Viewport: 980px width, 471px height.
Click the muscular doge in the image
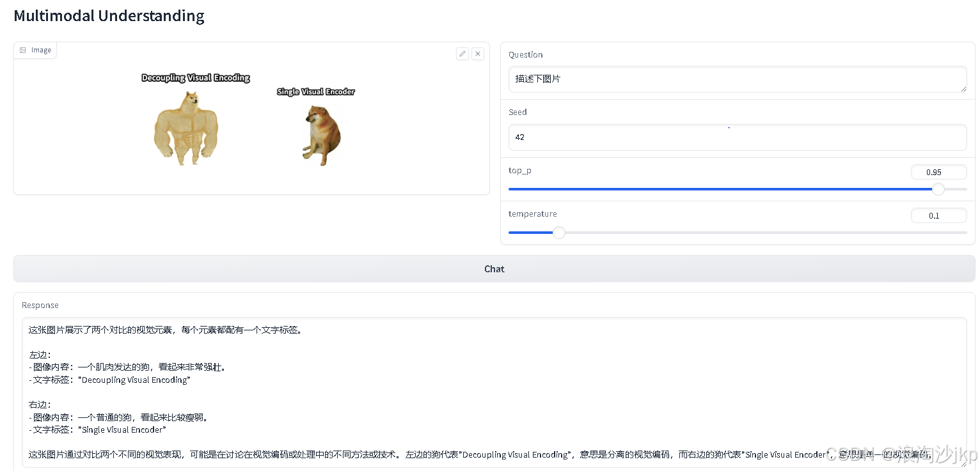click(186, 128)
